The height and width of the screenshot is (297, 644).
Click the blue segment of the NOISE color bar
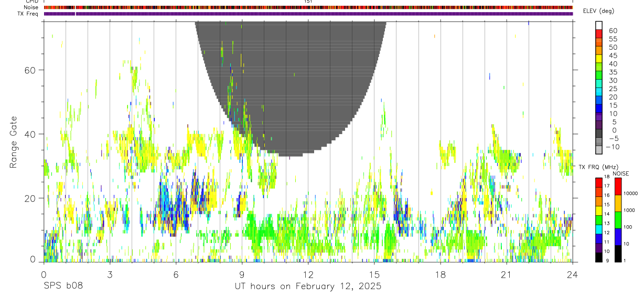click(618, 237)
